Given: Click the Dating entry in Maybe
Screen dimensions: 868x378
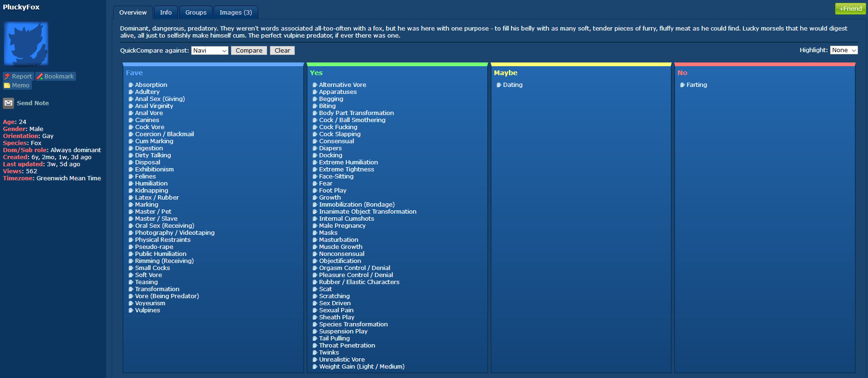Looking at the screenshot, I should click(x=513, y=85).
